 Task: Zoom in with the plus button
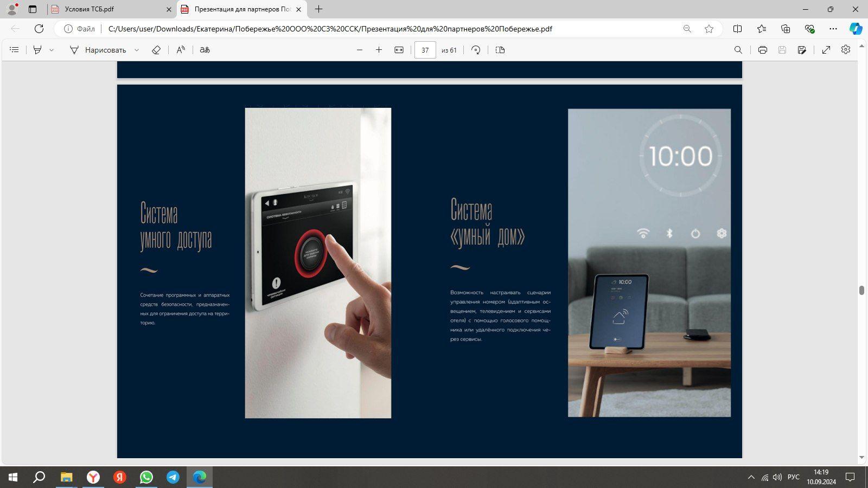click(x=379, y=50)
